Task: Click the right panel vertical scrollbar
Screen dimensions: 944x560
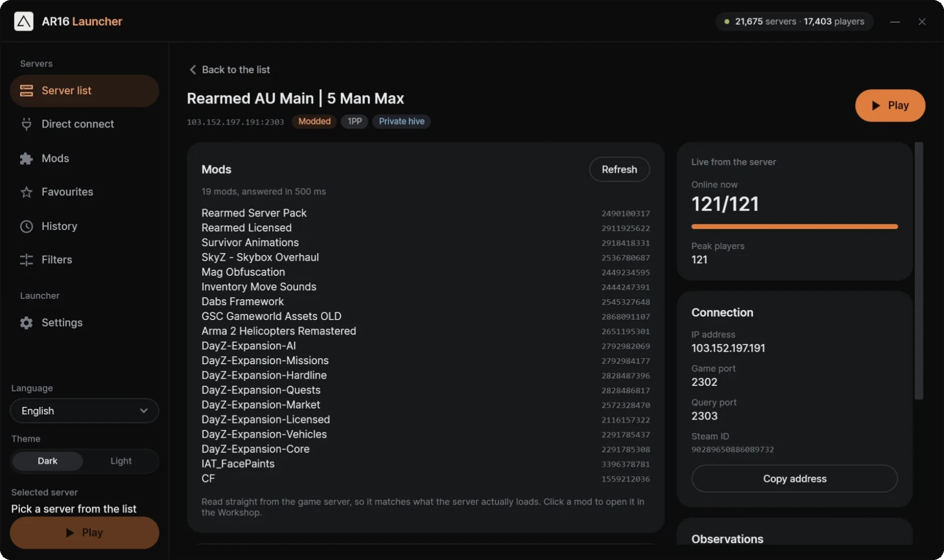Action: pyautogui.click(x=919, y=271)
